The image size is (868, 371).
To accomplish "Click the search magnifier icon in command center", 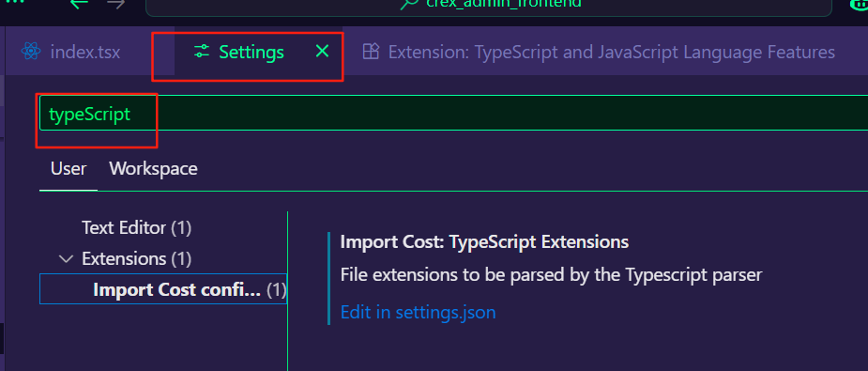I will pyautogui.click(x=409, y=4).
